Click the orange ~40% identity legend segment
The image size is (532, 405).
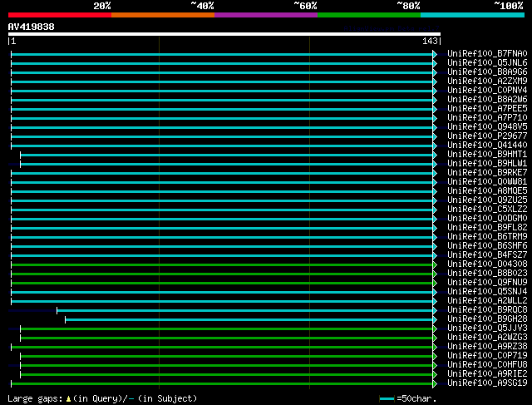click(163, 15)
